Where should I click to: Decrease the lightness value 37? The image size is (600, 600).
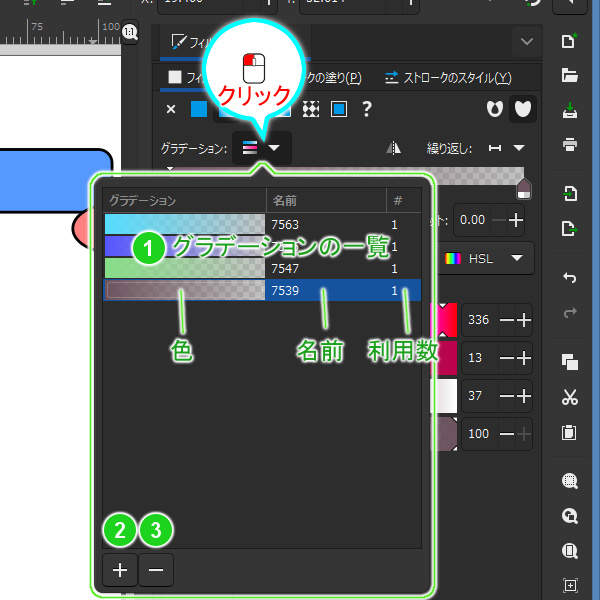tap(507, 396)
